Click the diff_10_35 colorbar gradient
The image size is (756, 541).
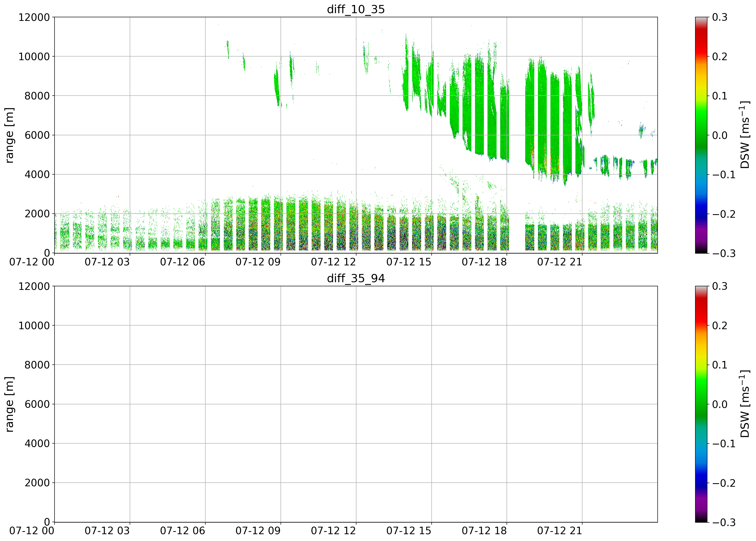[x=701, y=135]
